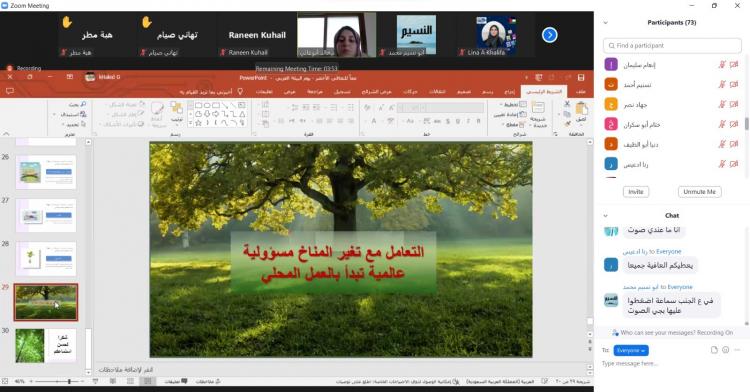The image size is (750, 392).
Task: Click the Unmute Me button
Action: [699, 192]
